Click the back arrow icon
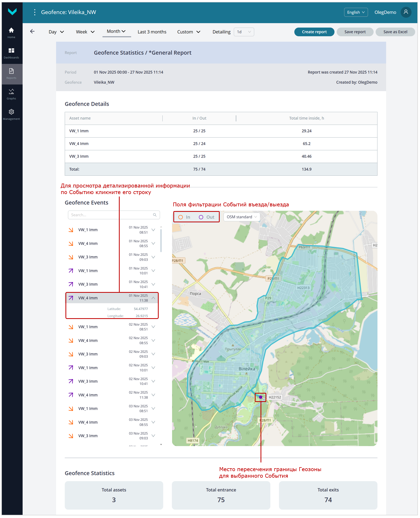The height and width of the screenshot is (518, 420). point(32,31)
